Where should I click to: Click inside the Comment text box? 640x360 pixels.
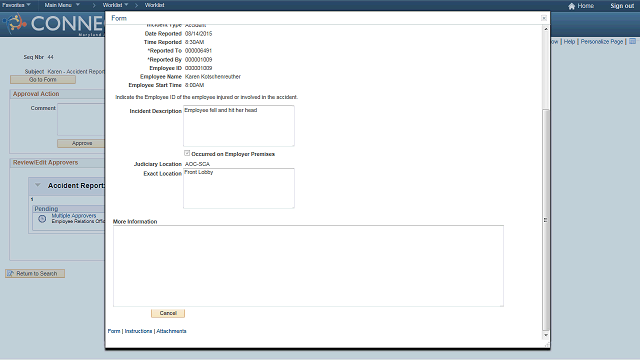coord(81,120)
